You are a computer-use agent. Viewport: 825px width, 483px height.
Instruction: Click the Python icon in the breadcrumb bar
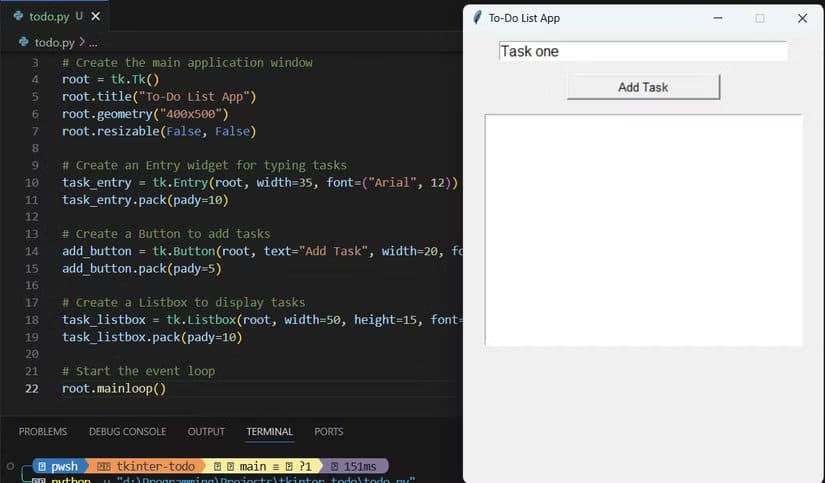pos(24,42)
